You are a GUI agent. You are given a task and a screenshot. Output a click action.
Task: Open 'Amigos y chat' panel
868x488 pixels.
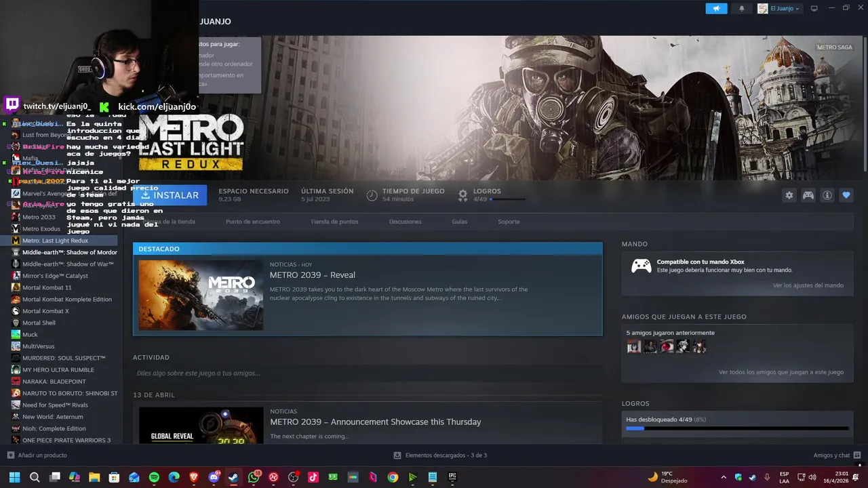(x=837, y=455)
